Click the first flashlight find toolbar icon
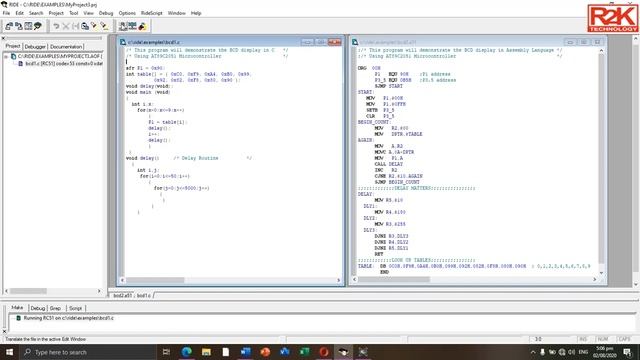 [x=94, y=26]
